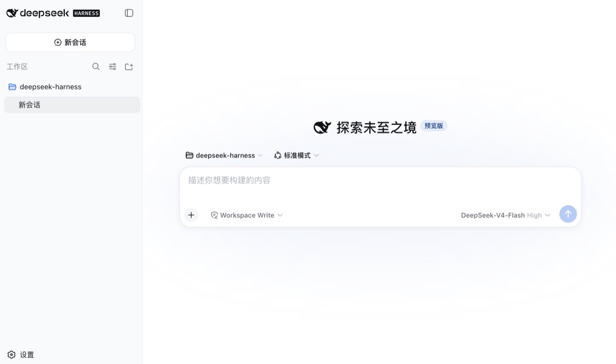This screenshot has height=364, width=616.
Task: Open the DeepSeek-V4-Flash High model selector
Action: (506, 215)
